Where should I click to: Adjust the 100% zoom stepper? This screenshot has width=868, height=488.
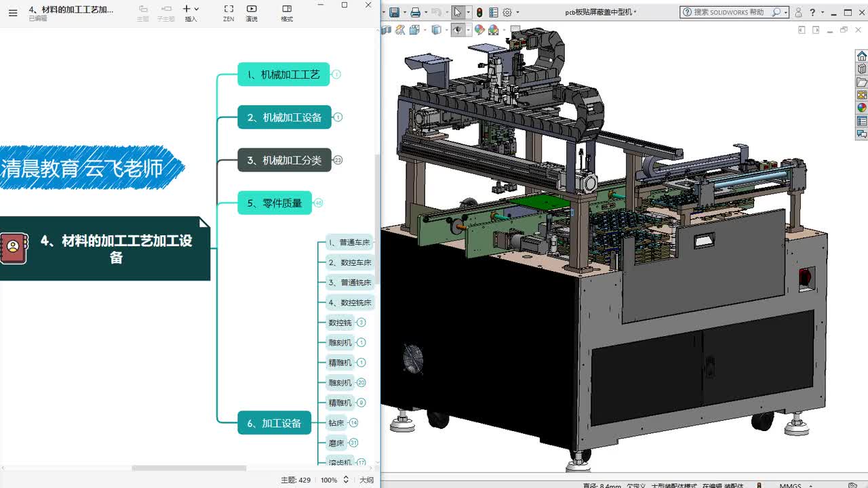click(x=346, y=480)
